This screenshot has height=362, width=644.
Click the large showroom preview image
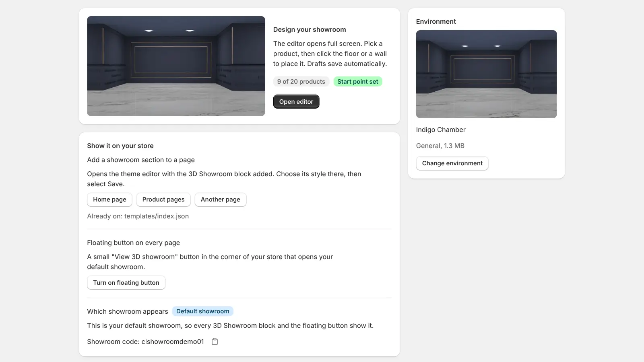176,66
